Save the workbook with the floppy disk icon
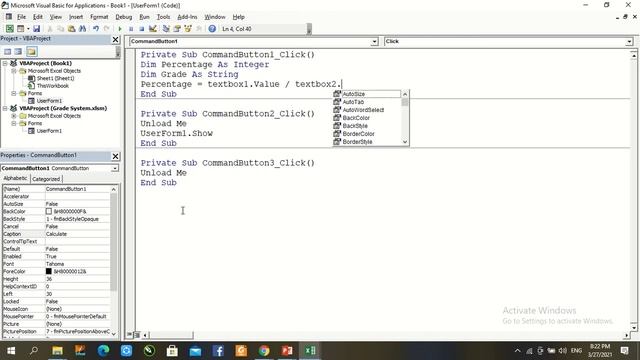Image resolution: width=640 pixels, height=360 pixels. pyautogui.click(x=36, y=29)
